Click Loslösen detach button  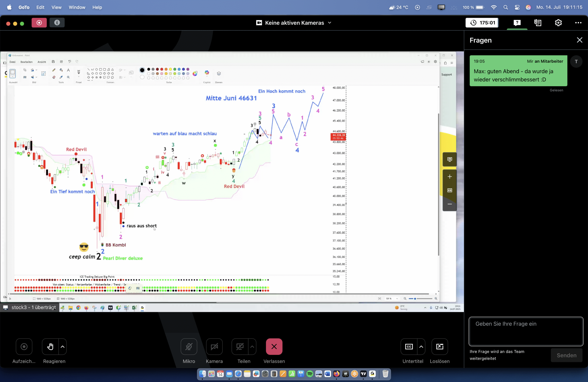[440, 347]
